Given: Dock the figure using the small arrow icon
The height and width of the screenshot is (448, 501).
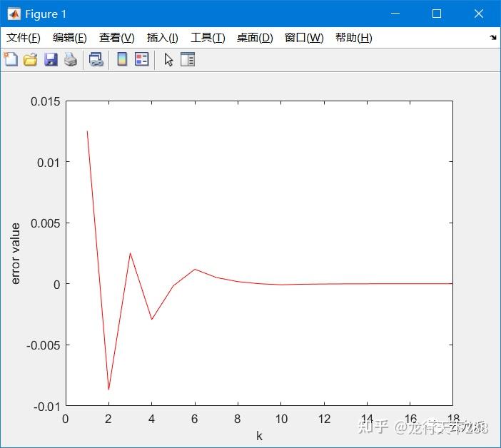Looking at the screenshot, I should pos(493,37).
